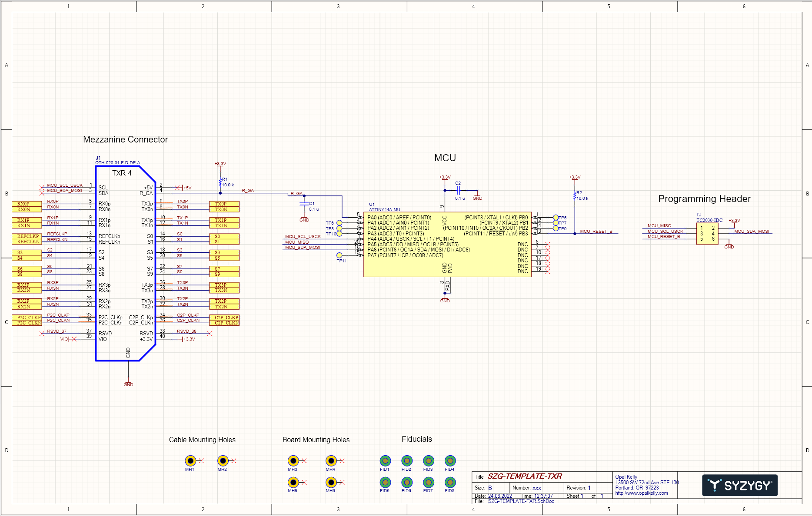Open the opalkelly.com link
The width and height of the screenshot is (812, 516).
642,493
